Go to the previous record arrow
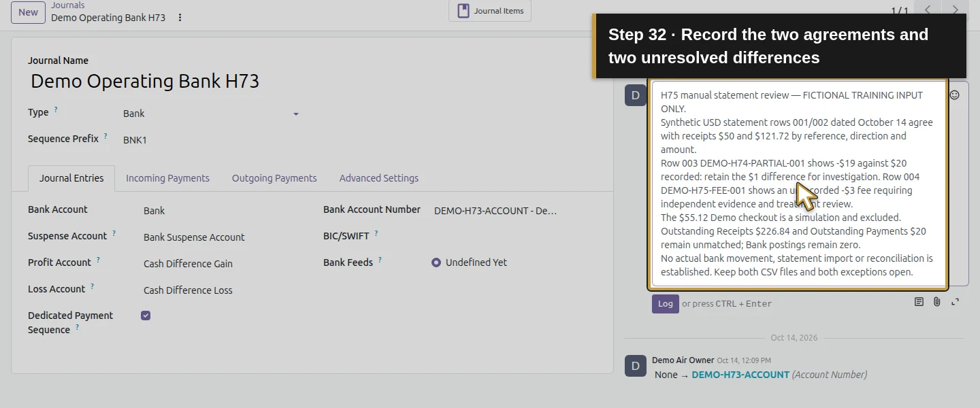Image resolution: width=980 pixels, height=408 pixels. [x=927, y=10]
